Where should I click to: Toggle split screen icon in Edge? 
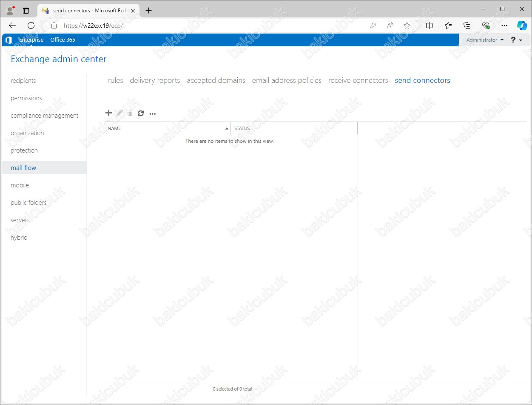point(429,25)
